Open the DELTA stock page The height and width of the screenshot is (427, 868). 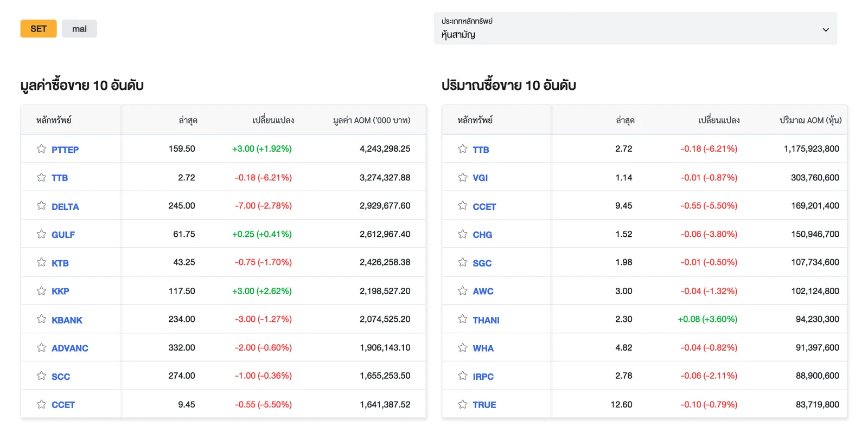[65, 206]
